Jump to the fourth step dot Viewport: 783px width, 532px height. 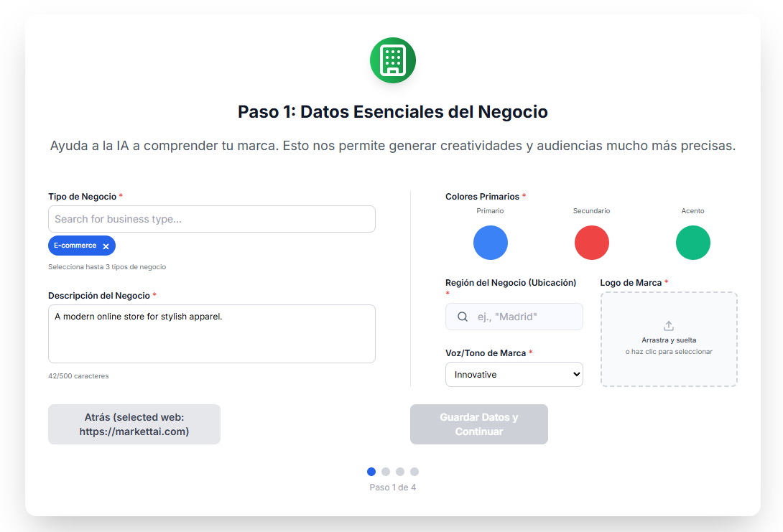414,472
